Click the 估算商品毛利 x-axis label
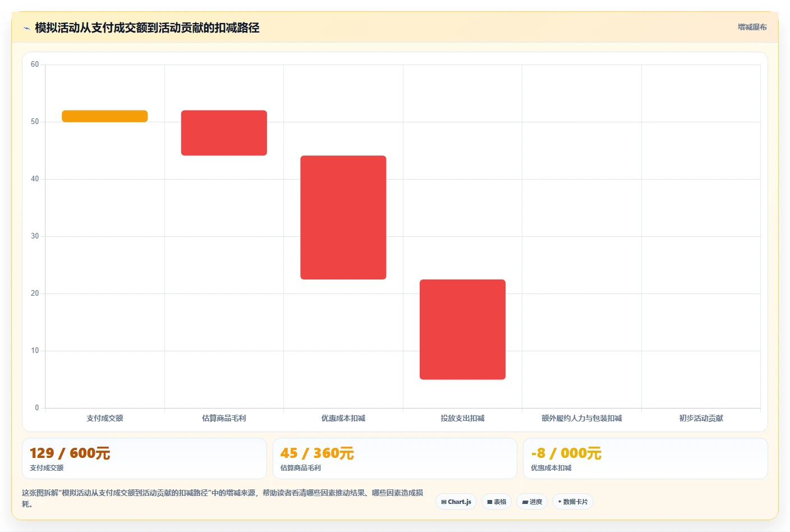 [x=224, y=418]
